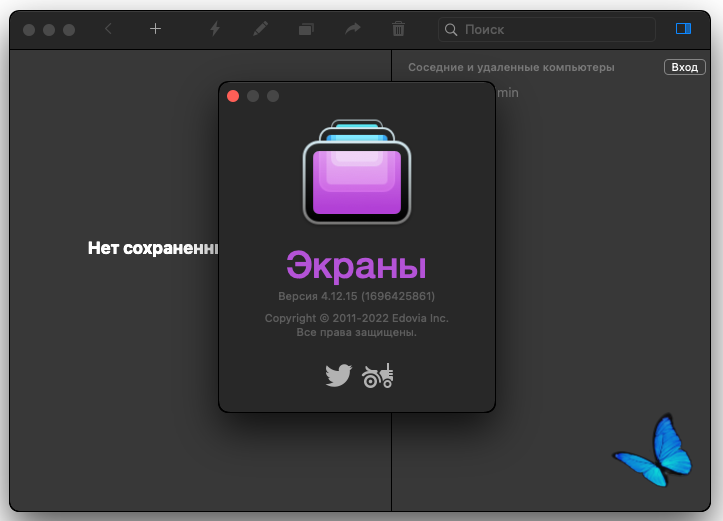Click the Экраны app icon image

point(356,172)
